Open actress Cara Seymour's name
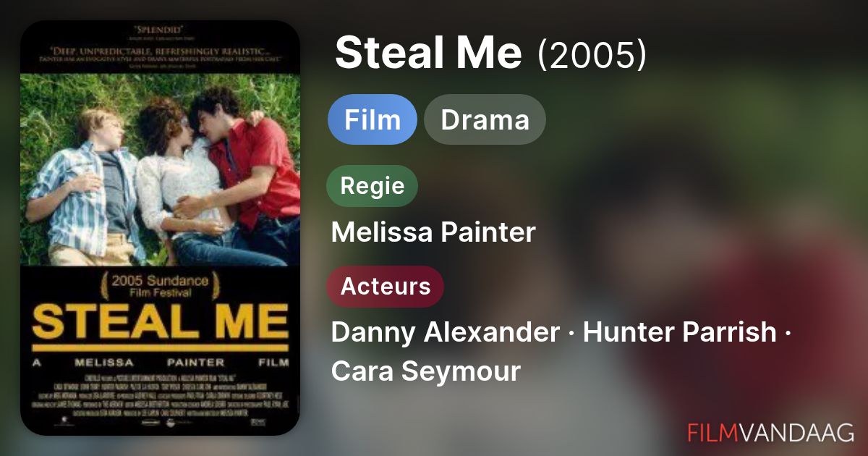Image resolution: width=868 pixels, height=456 pixels. tap(425, 371)
